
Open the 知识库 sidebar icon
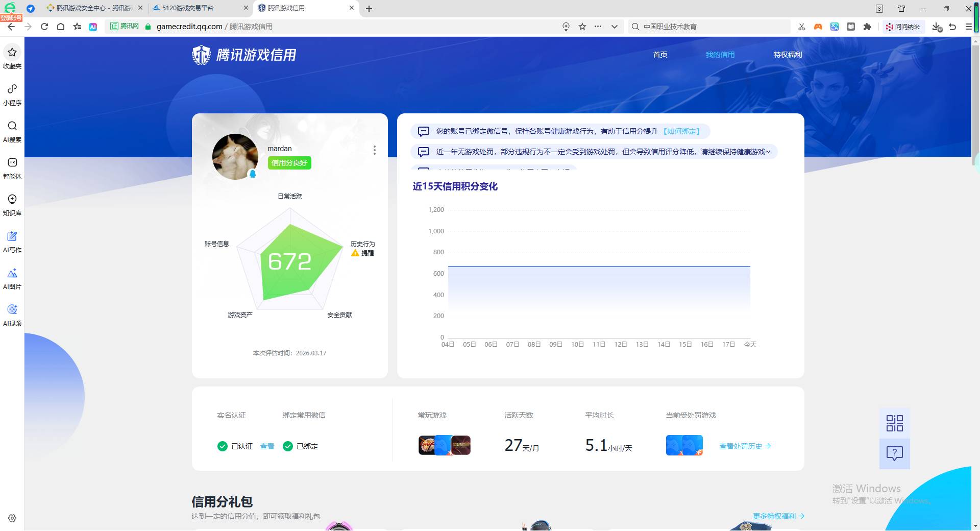click(x=12, y=204)
